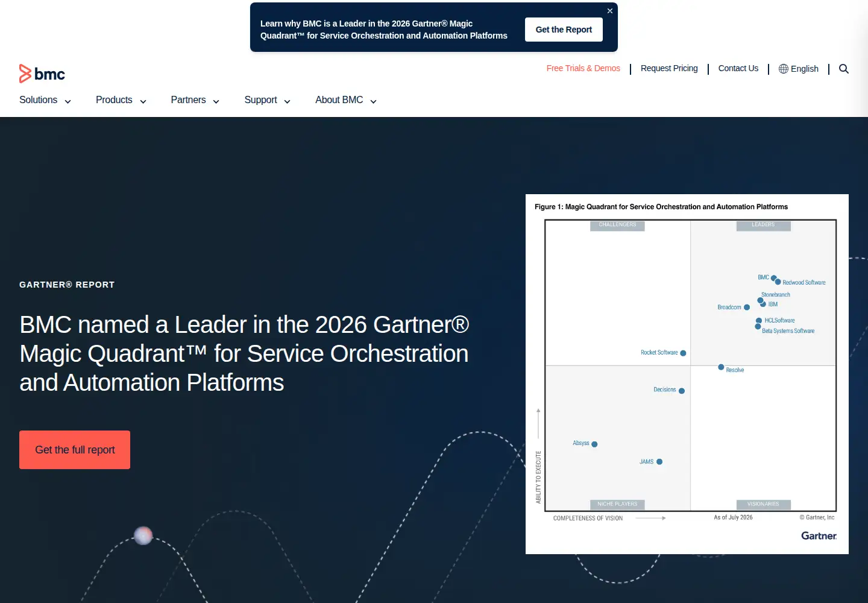Expand the Products menu chevron
Viewport: 868px width, 603px height.
[143, 101]
